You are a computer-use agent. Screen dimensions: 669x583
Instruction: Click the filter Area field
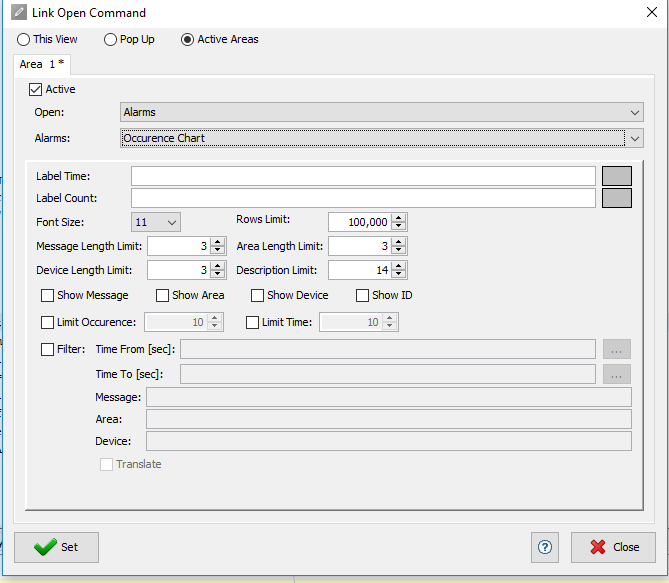point(389,419)
